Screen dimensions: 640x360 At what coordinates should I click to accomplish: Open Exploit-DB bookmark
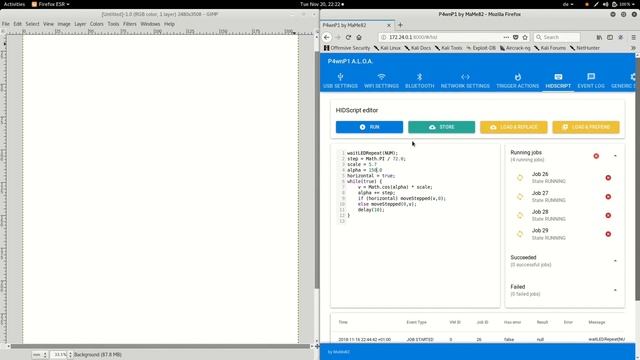point(481,48)
